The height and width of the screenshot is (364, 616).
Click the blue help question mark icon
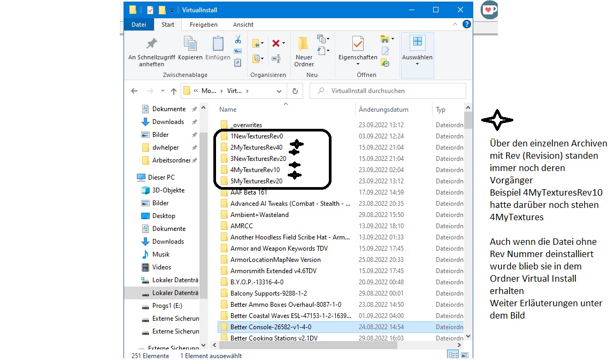pos(466,25)
